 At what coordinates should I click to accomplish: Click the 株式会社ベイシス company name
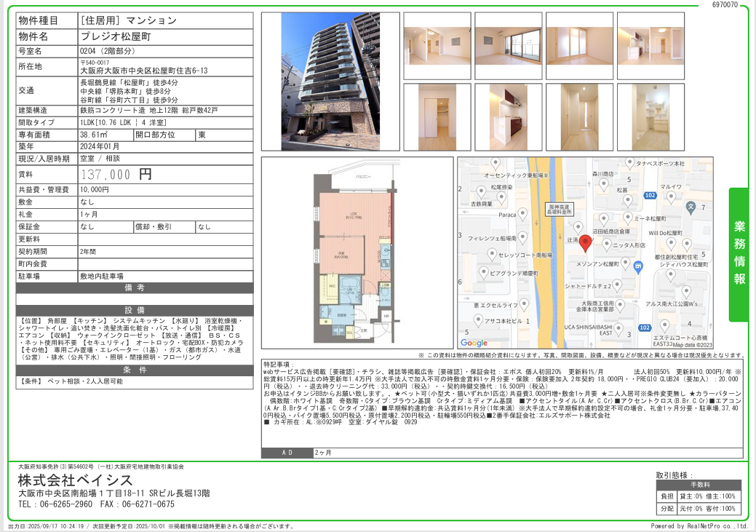pyautogui.click(x=76, y=480)
